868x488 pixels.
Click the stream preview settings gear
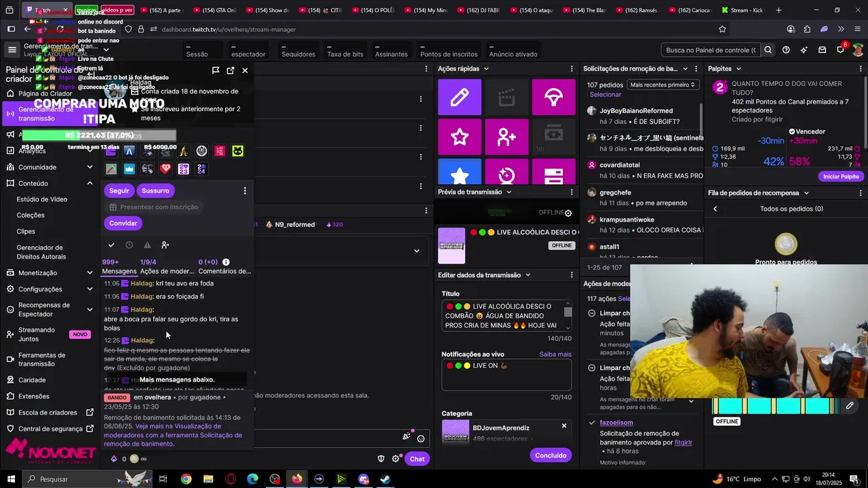point(568,213)
